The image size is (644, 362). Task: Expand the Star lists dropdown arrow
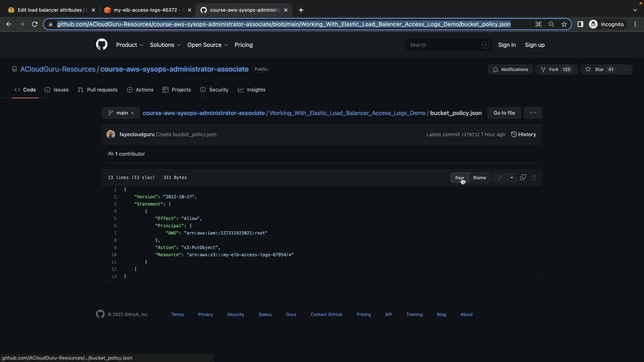click(626, 70)
